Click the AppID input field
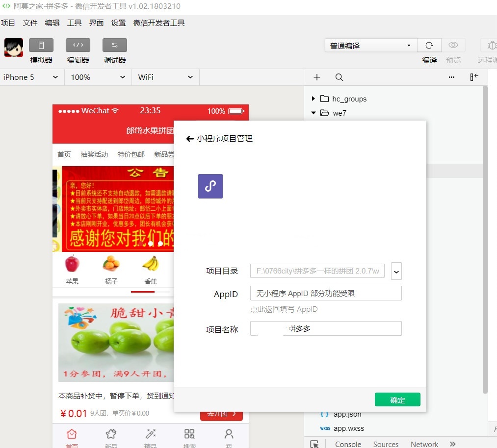The width and height of the screenshot is (497, 448). click(326, 293)
